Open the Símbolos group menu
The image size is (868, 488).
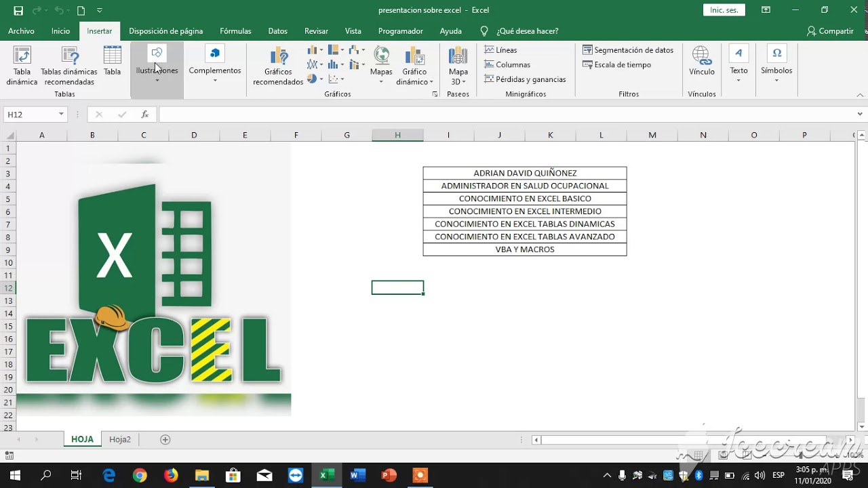tap(776, 64)
